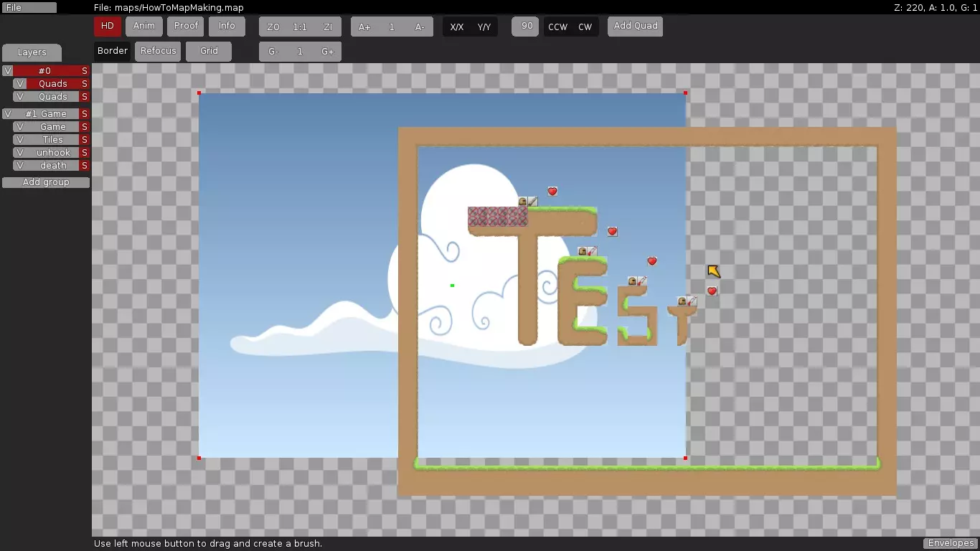Viewport: 980px width, 551px height.
Task: Switch to the Layers tab
Action: coord(32,53)
